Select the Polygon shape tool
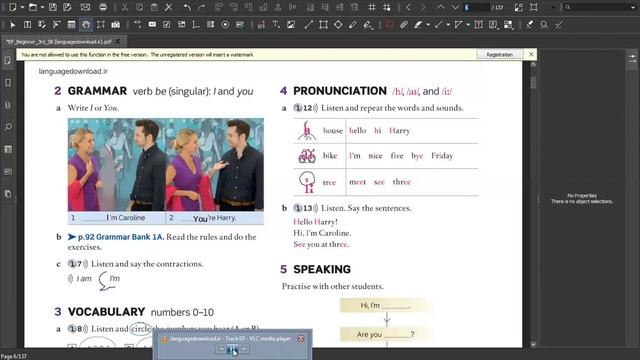640x360 pixels. click(338, 25)
